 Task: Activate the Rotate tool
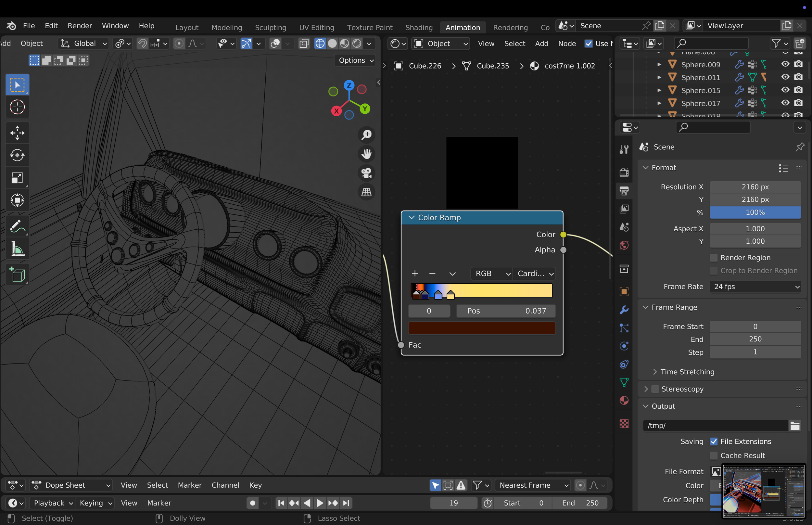coord(17,156)
